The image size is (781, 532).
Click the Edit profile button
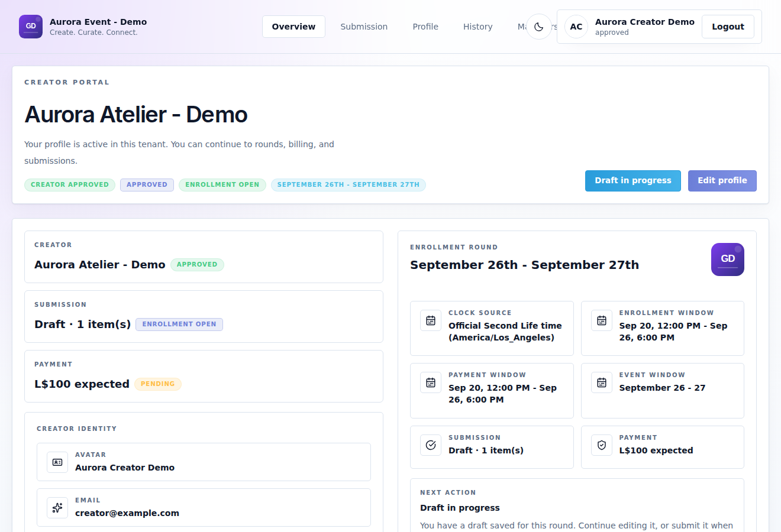point(722,181)
